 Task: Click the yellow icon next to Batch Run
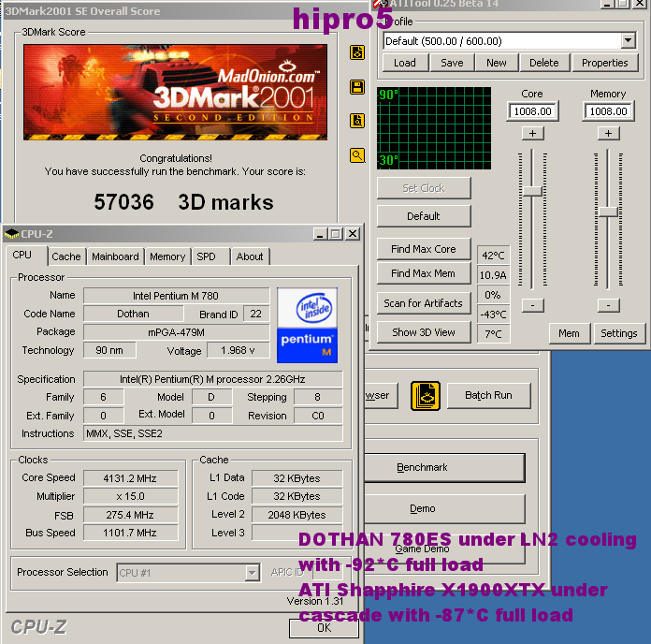(426, 396)
